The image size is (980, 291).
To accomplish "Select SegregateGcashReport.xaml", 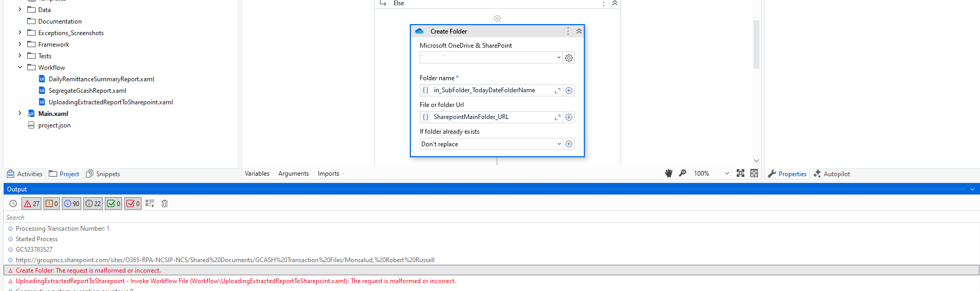I will pos(87,91).
